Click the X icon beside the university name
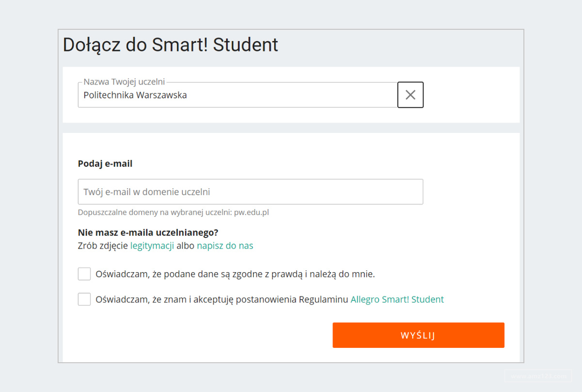 (x=410, y=95)
